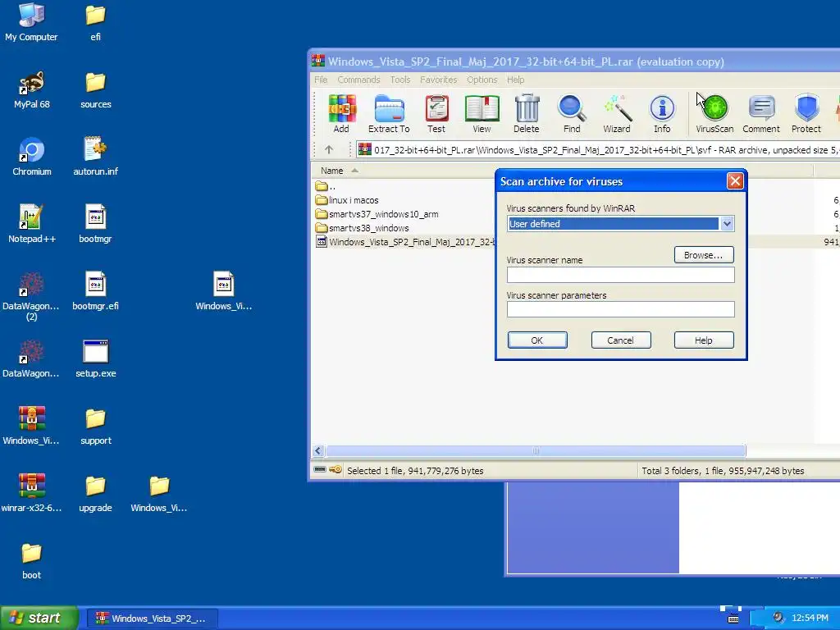This screenshot has height=630, width=840.
Task: Show archive Info
Action: tap(662, 113)
